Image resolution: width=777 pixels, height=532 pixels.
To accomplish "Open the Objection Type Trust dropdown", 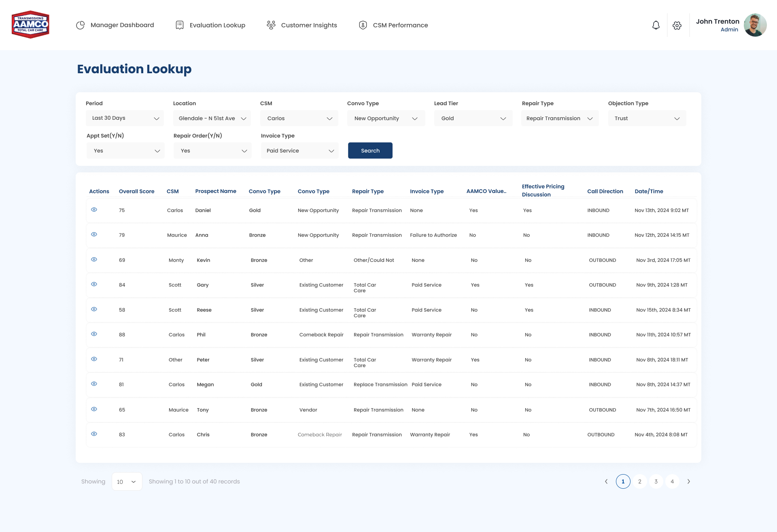I will 647,118.
